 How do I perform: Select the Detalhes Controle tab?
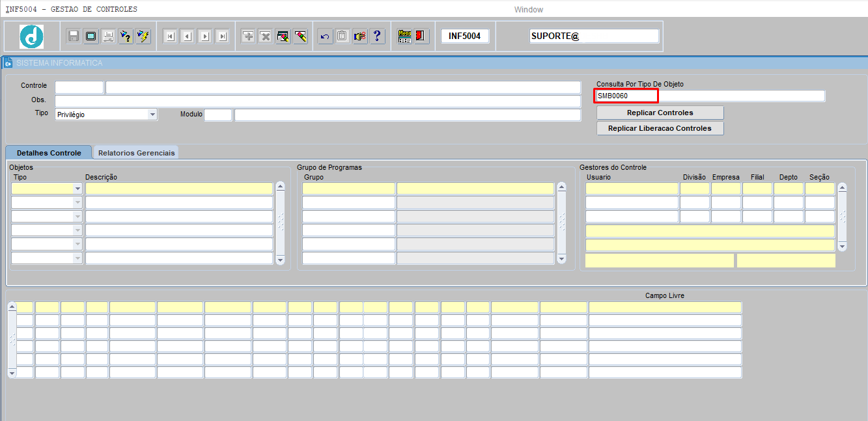[x=49, y=153]
